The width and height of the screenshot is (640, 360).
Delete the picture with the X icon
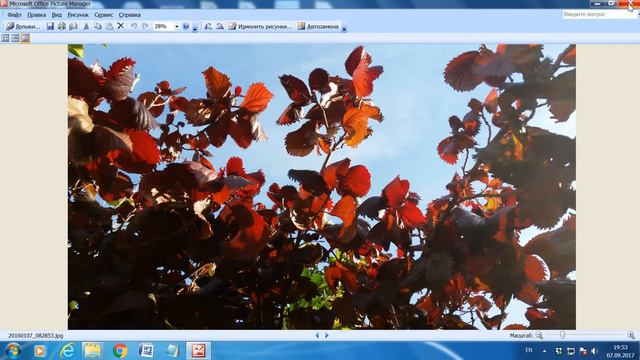point(120,26)
